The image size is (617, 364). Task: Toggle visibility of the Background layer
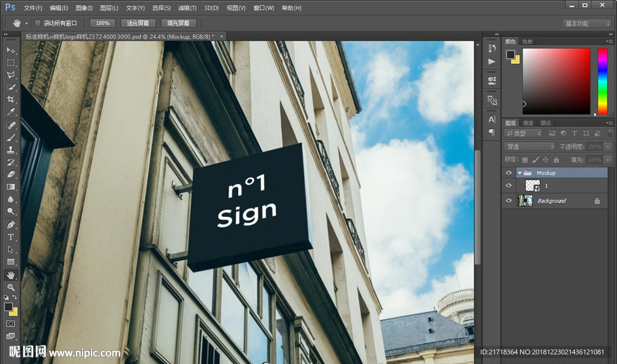pyautogui.click(x=509, y=201)
